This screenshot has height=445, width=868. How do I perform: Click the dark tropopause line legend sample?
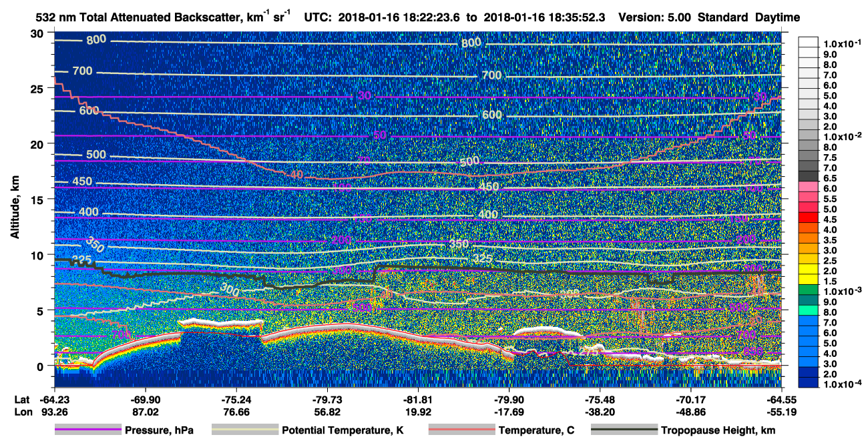625,430
